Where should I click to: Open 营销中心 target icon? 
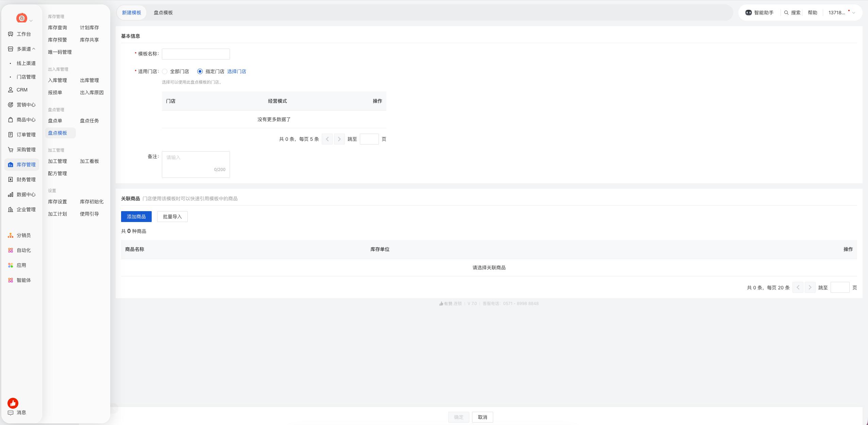pyautogui.click(x=11, y=105)
